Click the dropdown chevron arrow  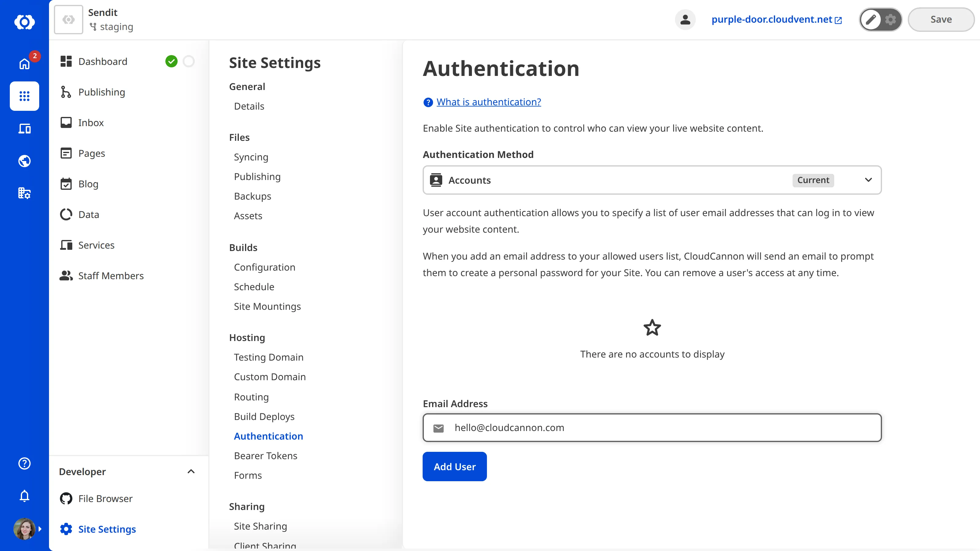(x=868, y=180)
